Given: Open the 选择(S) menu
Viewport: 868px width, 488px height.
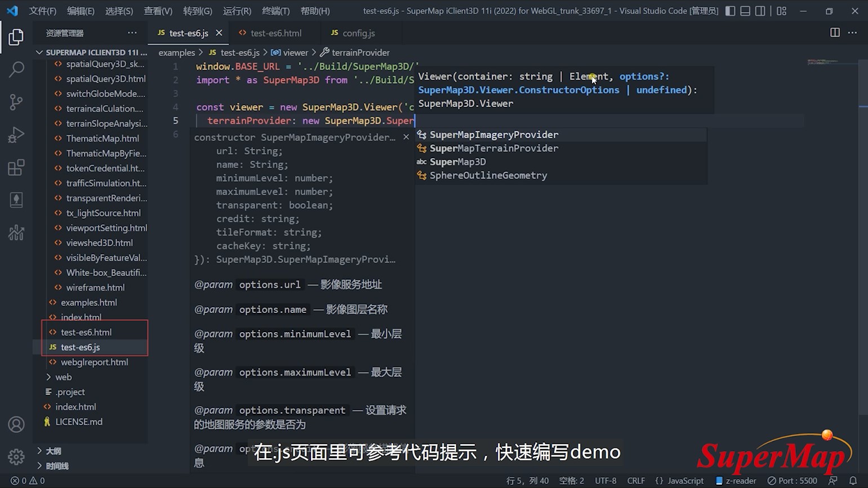Looking at the screenshot, I should pyautogui.click(x=119, y=11).
